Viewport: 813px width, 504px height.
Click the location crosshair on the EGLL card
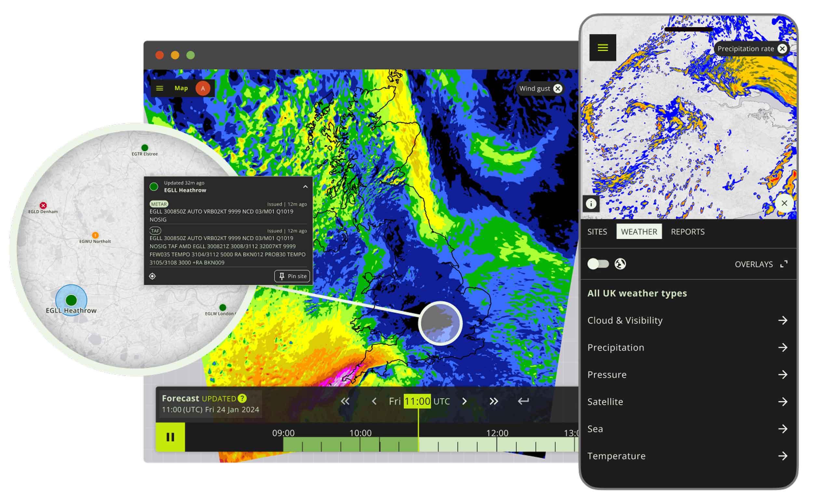click(x=153, y=276)
